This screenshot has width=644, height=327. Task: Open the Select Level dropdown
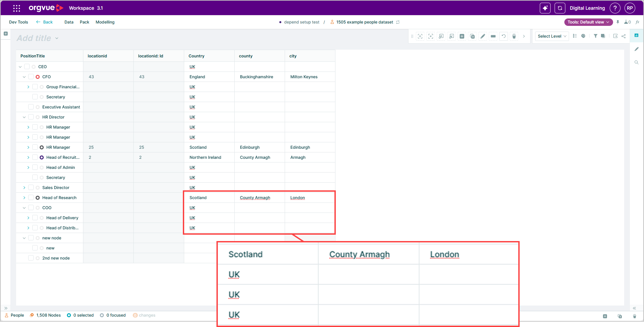(x=552, y=36)
